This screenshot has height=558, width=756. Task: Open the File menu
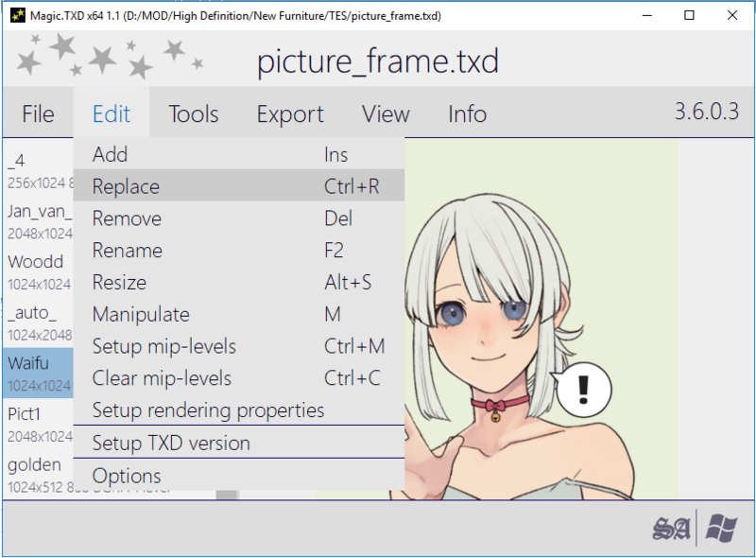(x=38, y=114)
